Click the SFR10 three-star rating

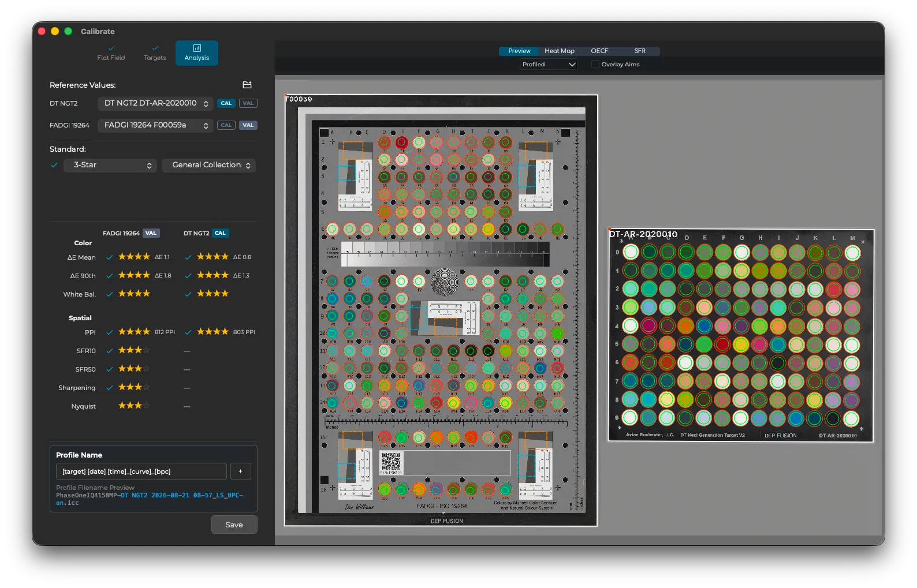(134, 350)
